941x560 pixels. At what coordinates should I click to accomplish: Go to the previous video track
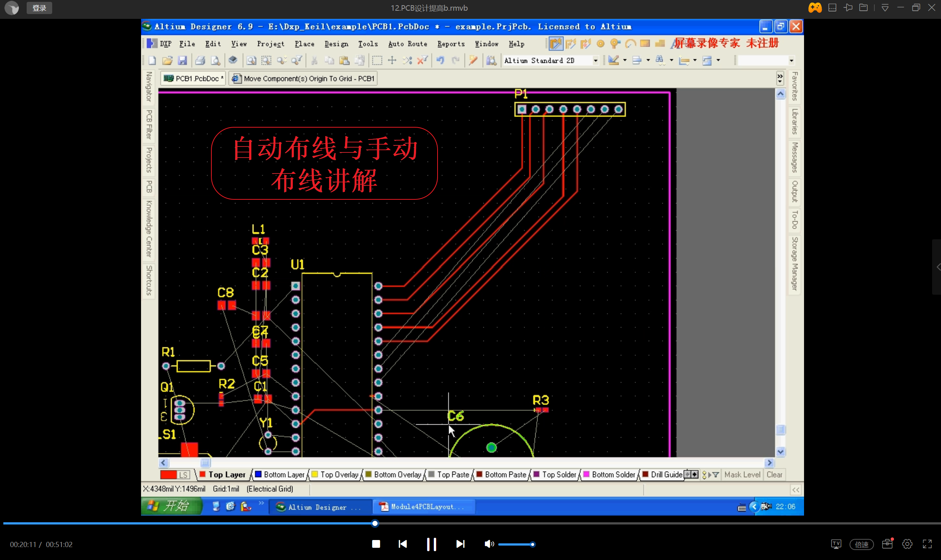point(402,544)
